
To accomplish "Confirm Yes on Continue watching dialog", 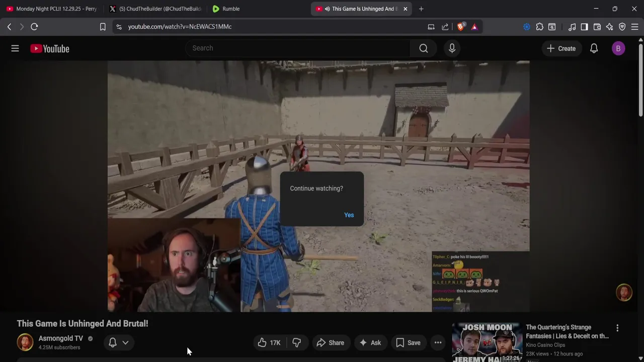I will coord(349,215).
